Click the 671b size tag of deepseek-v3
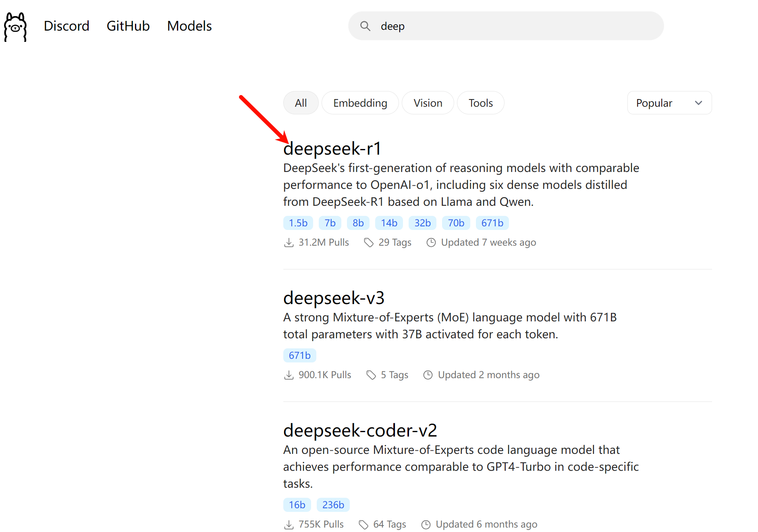Viewport: 758px width, 532px height. pos(300,356)
